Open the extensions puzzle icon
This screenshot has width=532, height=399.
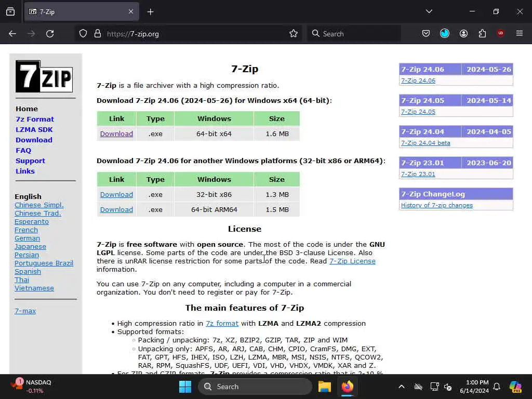point(482,33)
